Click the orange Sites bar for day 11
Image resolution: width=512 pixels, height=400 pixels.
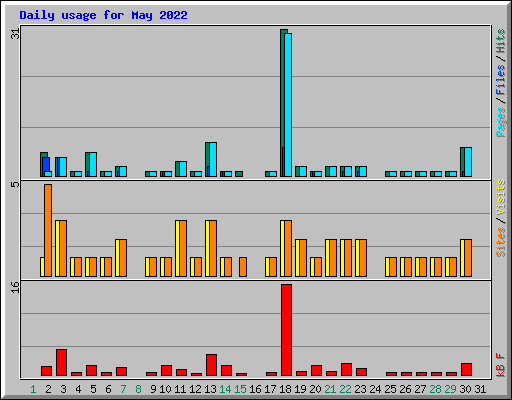pos(183,248)
